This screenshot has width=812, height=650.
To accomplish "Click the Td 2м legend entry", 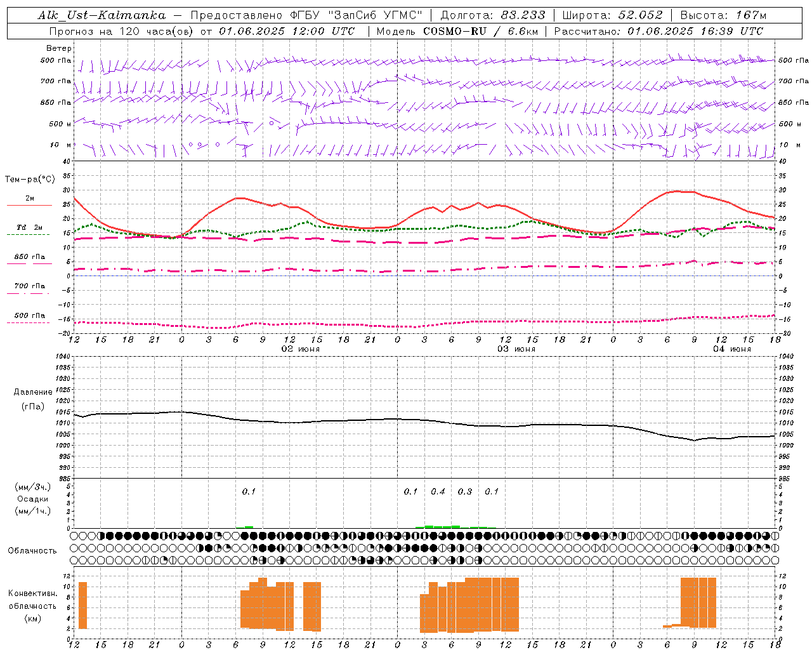I will click(x=30, y=227).
